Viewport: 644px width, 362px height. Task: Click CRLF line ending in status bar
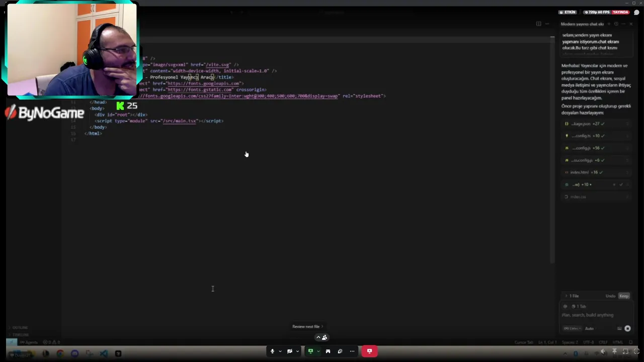603,342
